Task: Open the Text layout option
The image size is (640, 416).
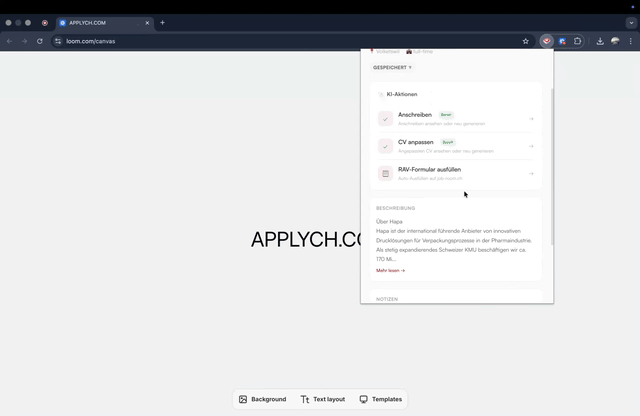Action: click(x=323, y=399)
